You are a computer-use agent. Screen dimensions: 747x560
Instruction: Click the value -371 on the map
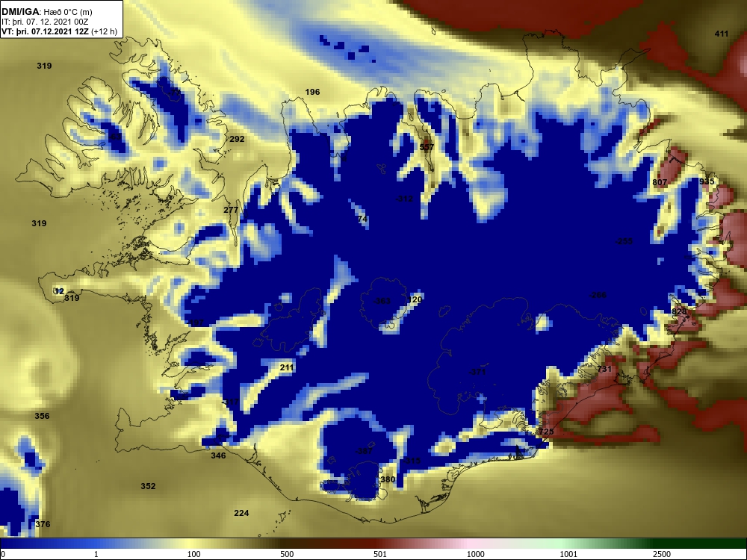click(x=477, y=372)
